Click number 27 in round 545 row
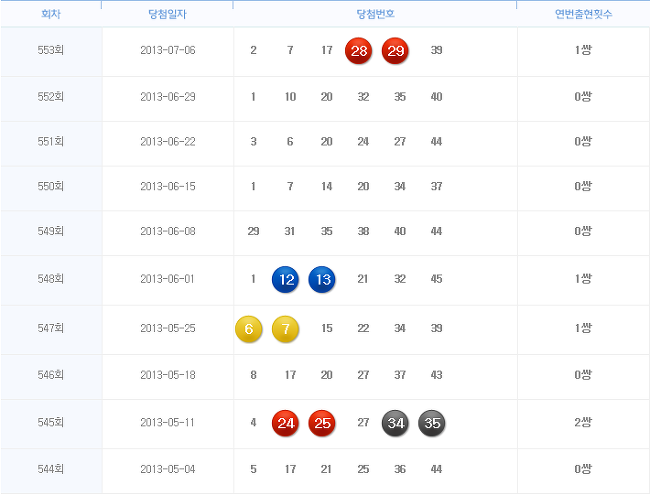The height and width of the screenshot is (495, 650). [x=363, y=422]
